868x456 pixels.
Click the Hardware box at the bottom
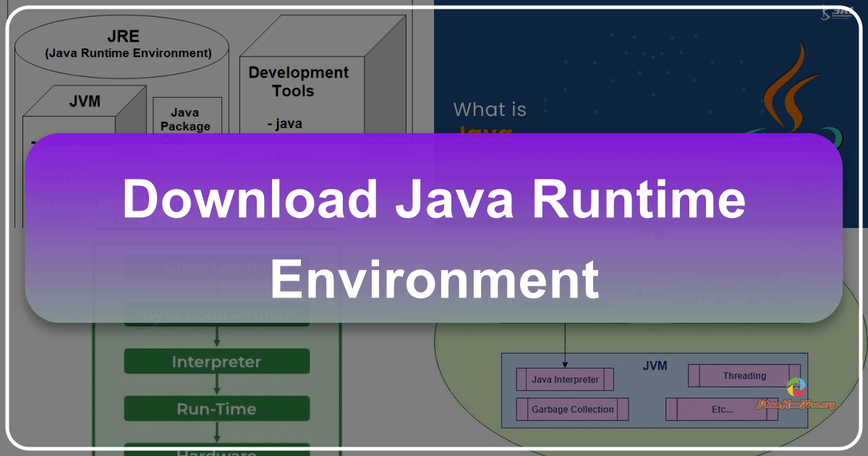pyautogui.click(x=216, y=452)
